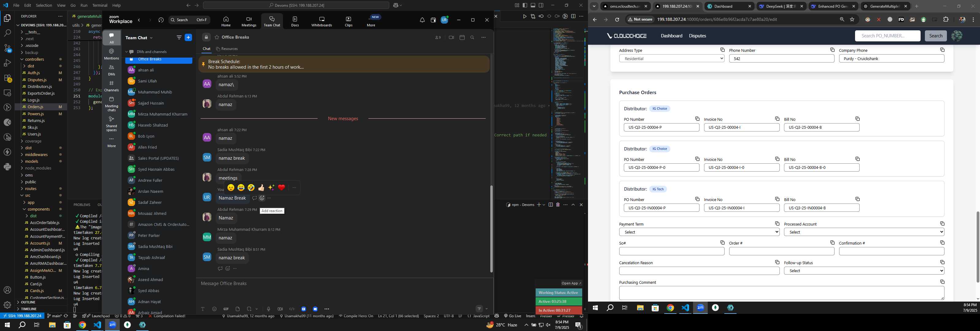Screen dimensions: 980x331
Task: Open Zoom from the Windows taskbar
Action: tap(112, 325)
